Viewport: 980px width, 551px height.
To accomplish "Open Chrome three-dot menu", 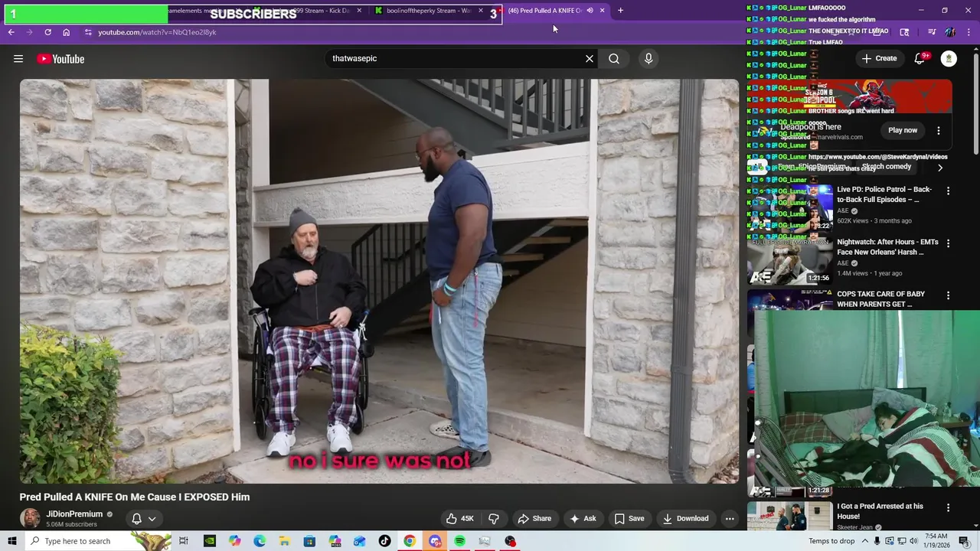I will (969, 32).
